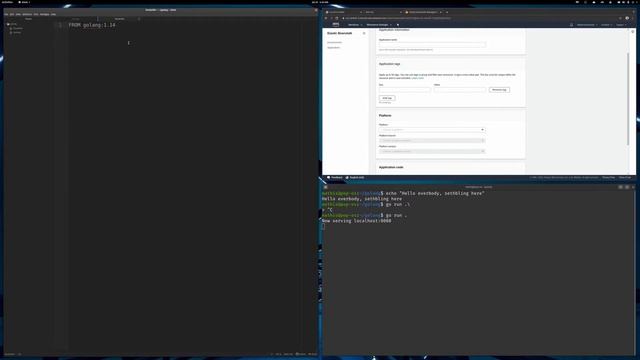
Task: Open the Platform branch dropdown
Action: click(x=432, y=140)
